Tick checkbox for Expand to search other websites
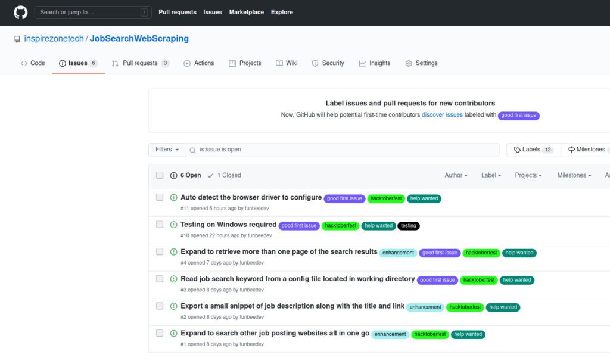Viewport: 610px width, 364px height. coord(160,333)
